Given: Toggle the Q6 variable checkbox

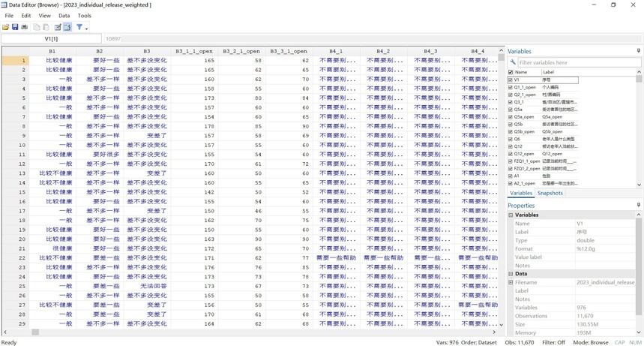Looking at the screenshot, I should tap(511, 139).
